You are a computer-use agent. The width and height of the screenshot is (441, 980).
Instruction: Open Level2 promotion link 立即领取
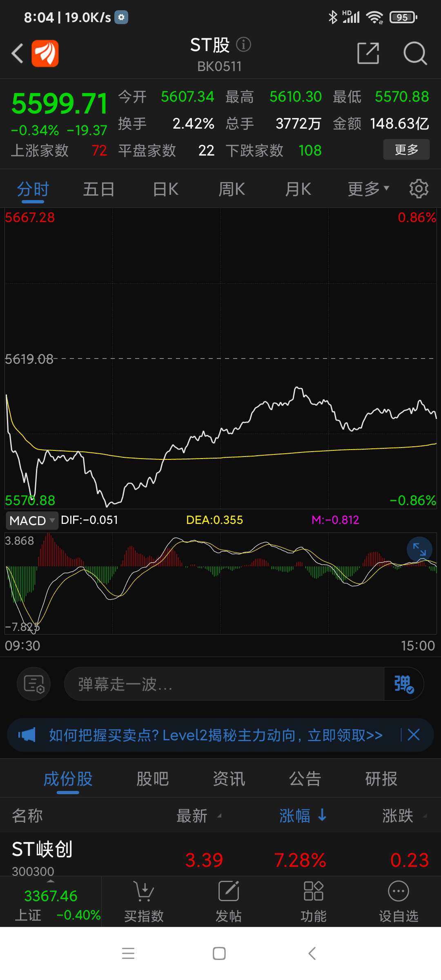(345, 735)
